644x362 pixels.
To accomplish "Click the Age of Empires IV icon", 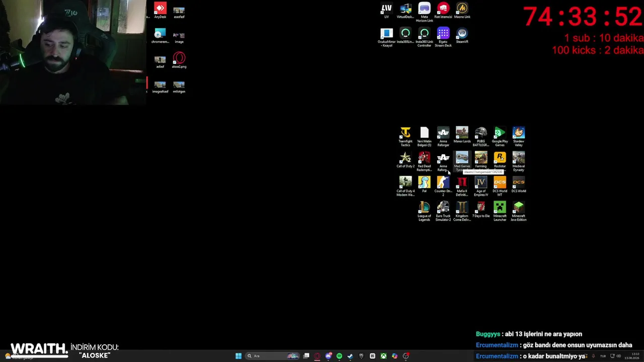I will tap(481, 186).
